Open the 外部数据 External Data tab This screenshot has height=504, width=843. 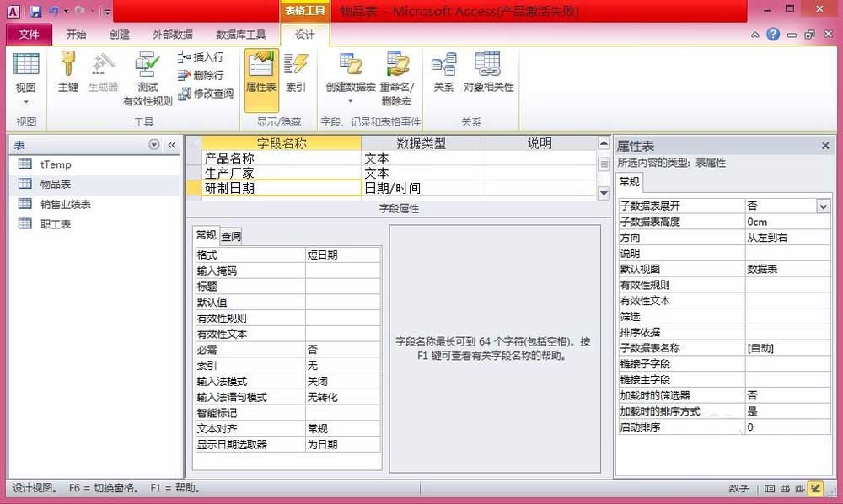173,35
